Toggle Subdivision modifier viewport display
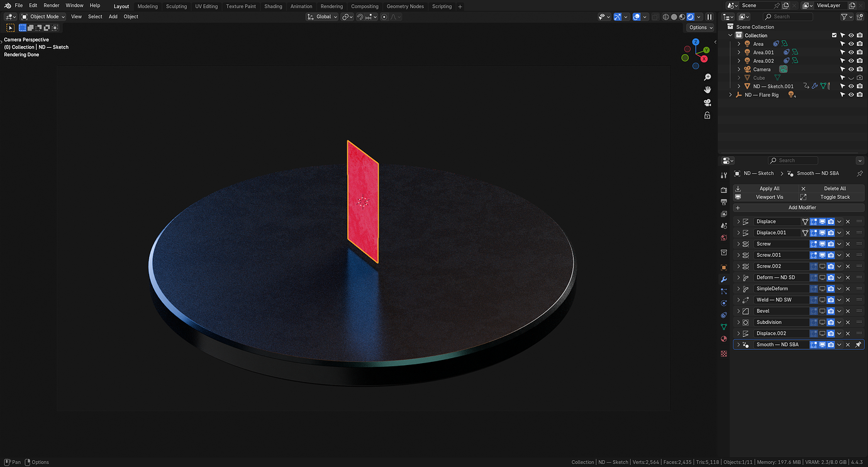 (822, 322)
